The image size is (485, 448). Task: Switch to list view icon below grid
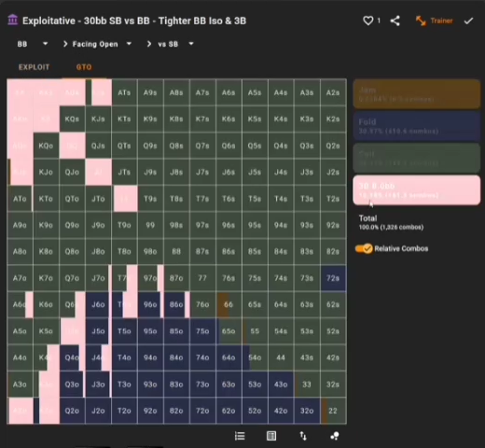point(240,436)
